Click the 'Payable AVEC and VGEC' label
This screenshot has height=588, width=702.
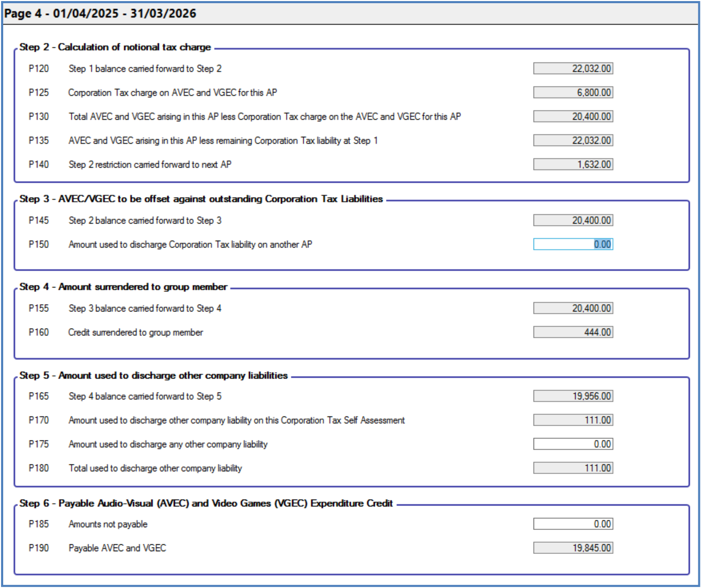coord(117,548)
